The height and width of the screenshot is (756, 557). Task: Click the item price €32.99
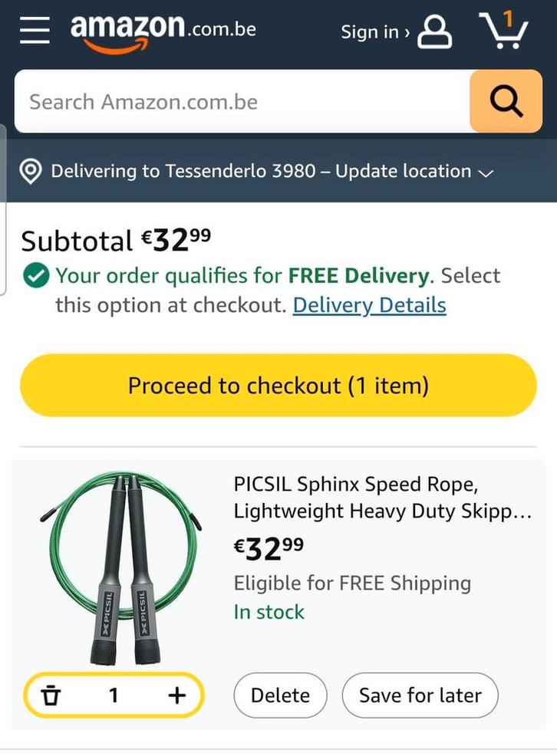pos(269,548)
